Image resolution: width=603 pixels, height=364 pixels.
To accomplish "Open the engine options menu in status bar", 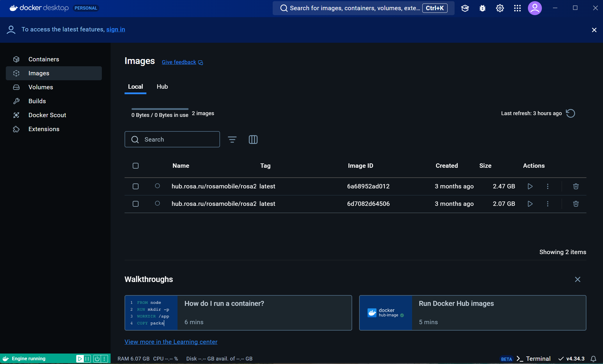I will (104, 359).
